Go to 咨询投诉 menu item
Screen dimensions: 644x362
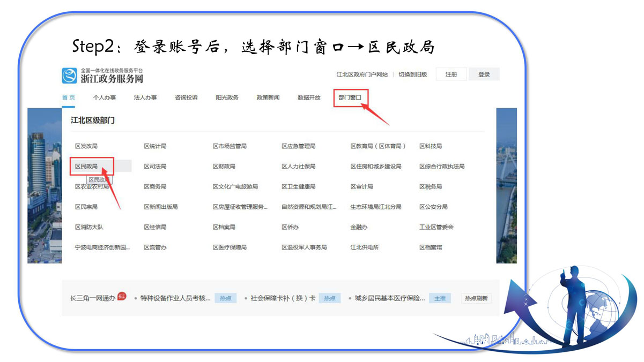tap(186, 97)
